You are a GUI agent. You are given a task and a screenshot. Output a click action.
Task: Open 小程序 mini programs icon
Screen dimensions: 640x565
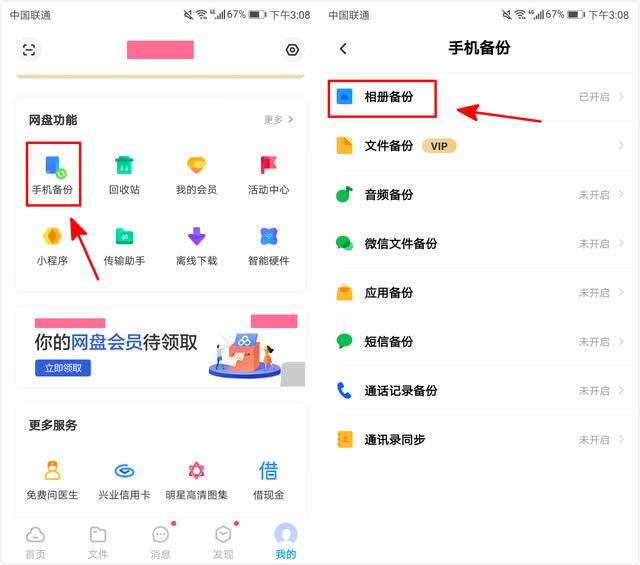click(x=52, y=236)
